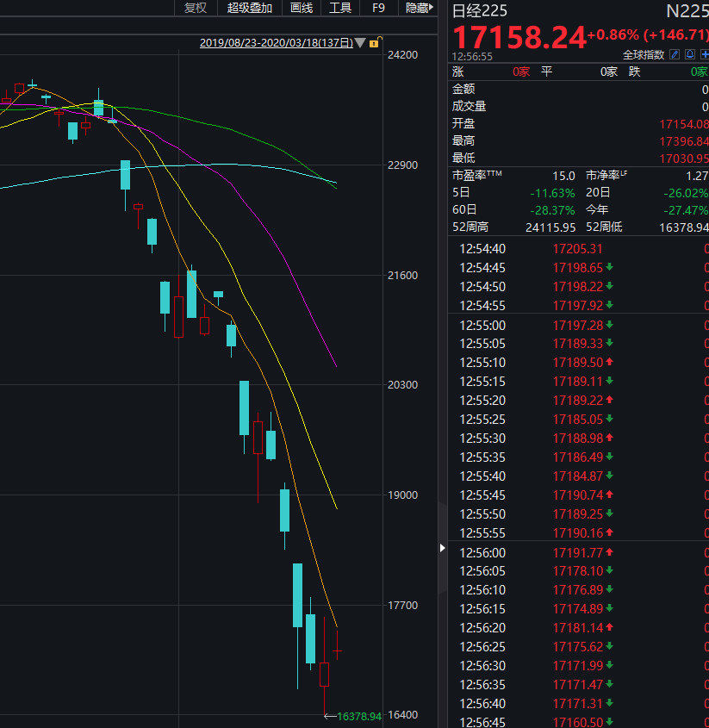709x728 pixels.
Task: Click the 5日 change -11.63%
Action: [552, 193]
